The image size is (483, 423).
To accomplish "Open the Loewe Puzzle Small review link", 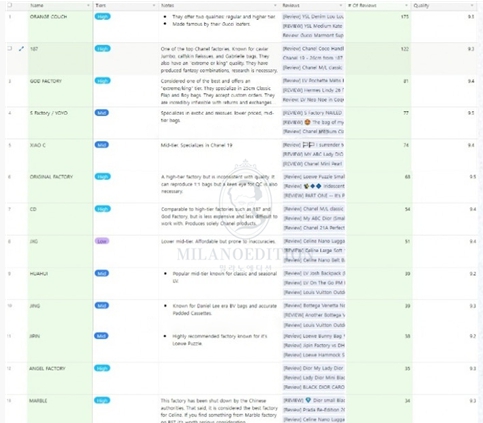I will pyautogui.click(x=314, y=177).
